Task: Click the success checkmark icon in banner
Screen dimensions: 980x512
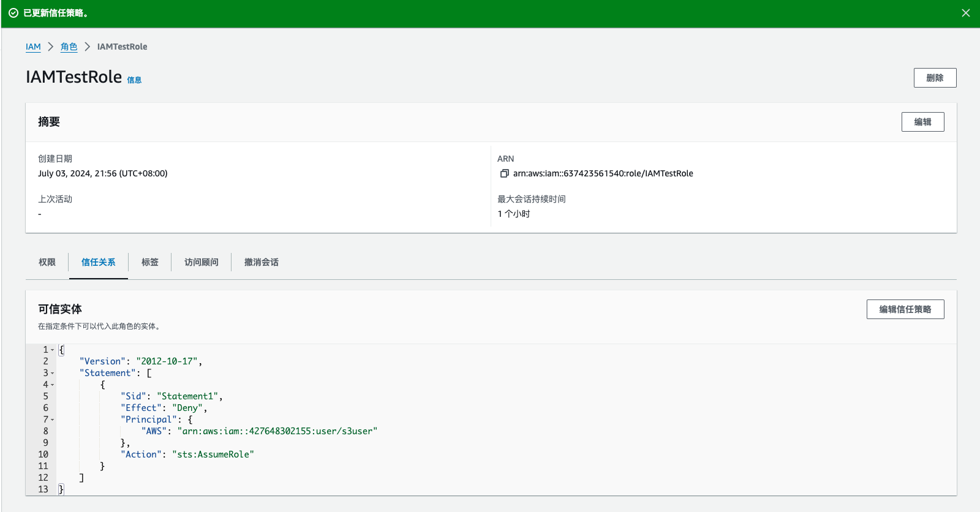Action: 13,13
